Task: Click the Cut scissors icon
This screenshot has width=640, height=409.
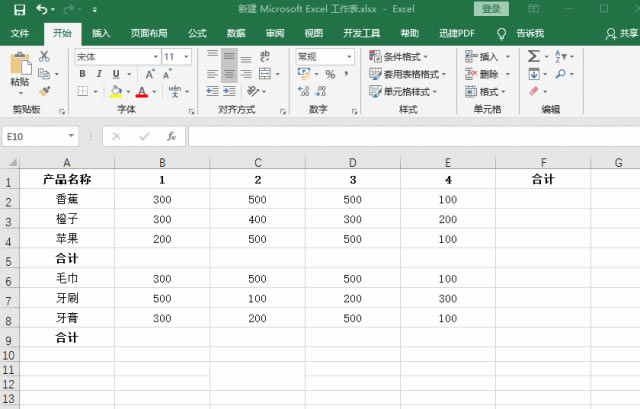Action: coord(43,58)
